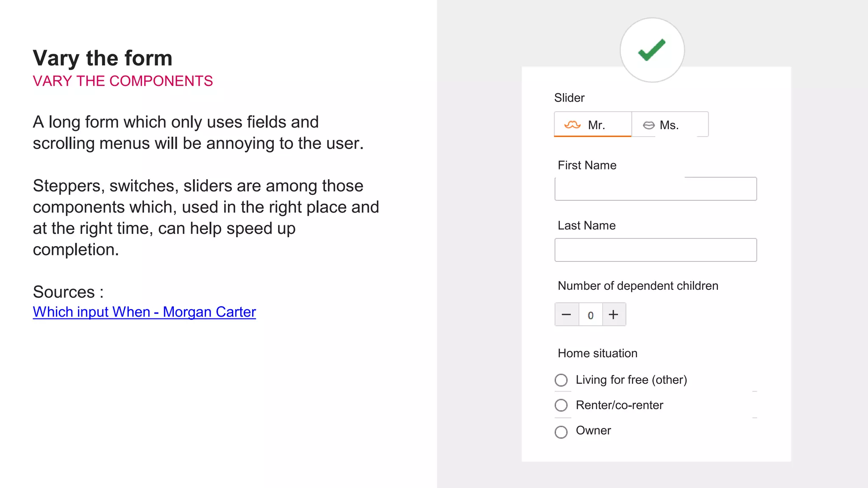Viewport: 868px width, 488px height.
Task: Click the dependent children value 0
Action: [590, 315]
